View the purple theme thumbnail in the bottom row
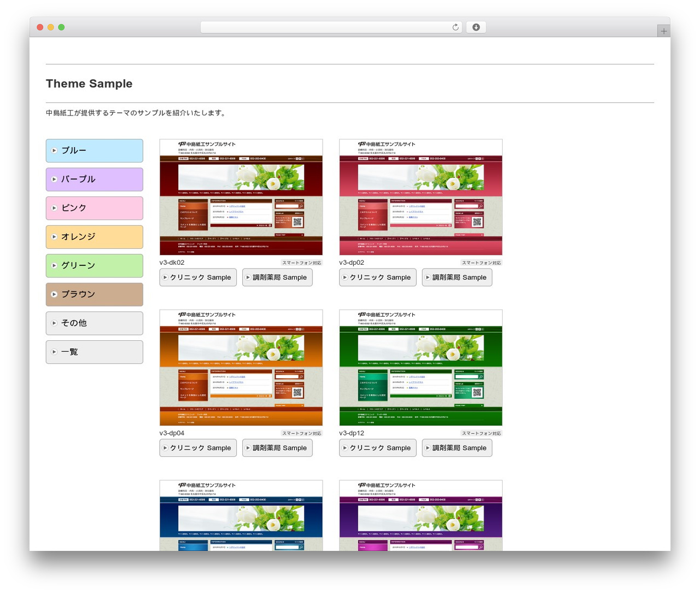700x593 pixels. tap(421, 515)
